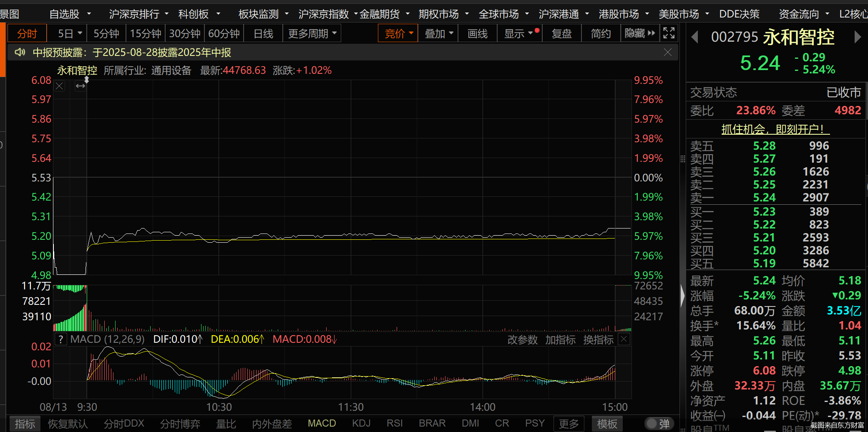Select the DMI indicator tab

[x=470, y=423]
